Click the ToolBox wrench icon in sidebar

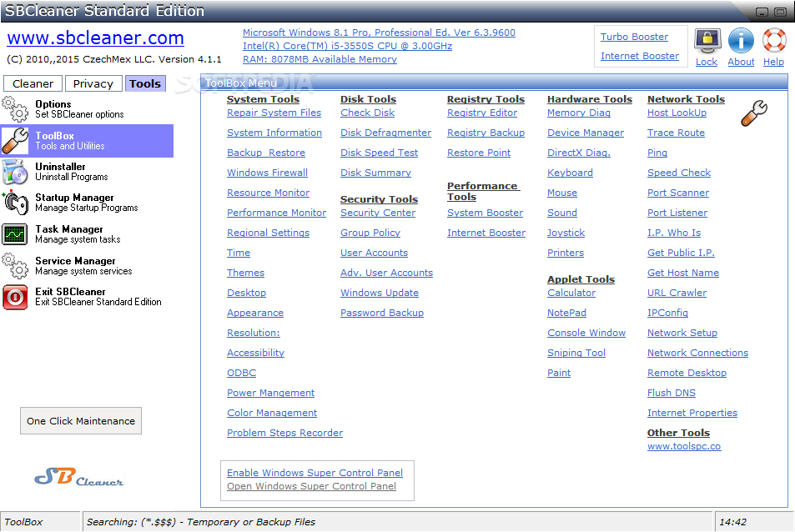click(x=15, y=140)
